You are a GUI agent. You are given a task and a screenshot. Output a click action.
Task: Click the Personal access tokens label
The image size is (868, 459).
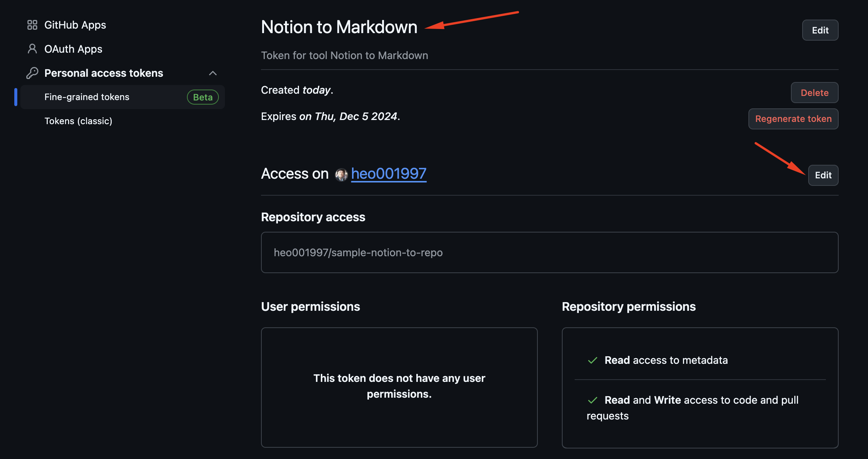tap(104, 73)
